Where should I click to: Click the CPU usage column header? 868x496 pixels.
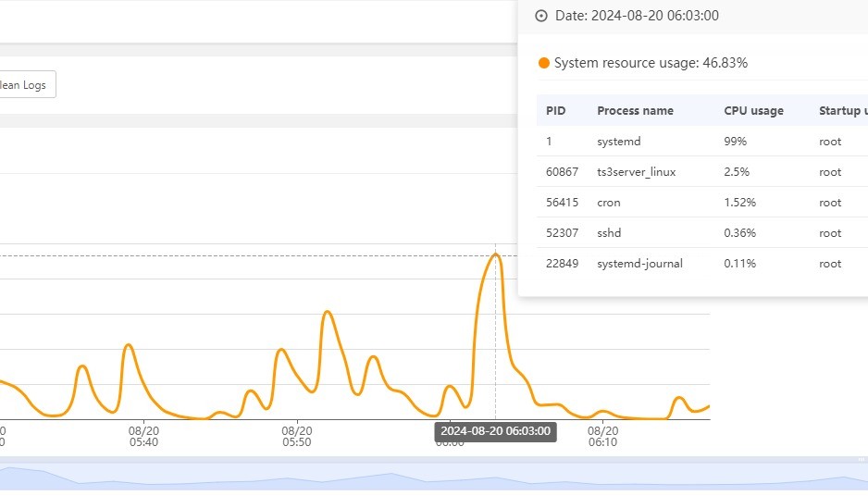click(753, 111)
